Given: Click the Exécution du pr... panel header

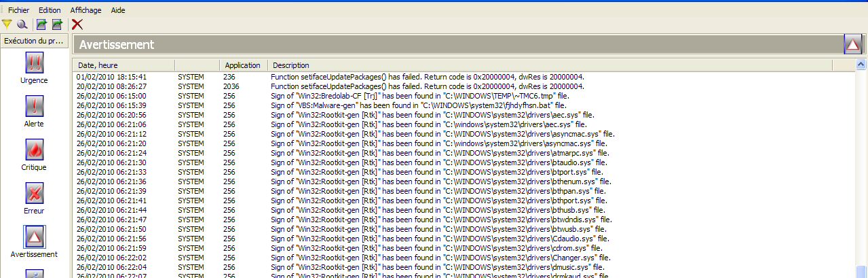Looking at the screenshot, I should point(34,41).
